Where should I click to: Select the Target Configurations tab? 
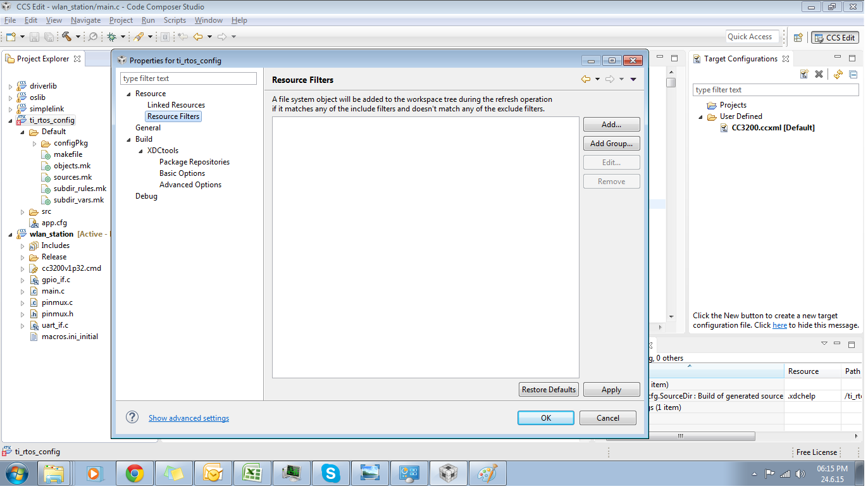(740, 59)
